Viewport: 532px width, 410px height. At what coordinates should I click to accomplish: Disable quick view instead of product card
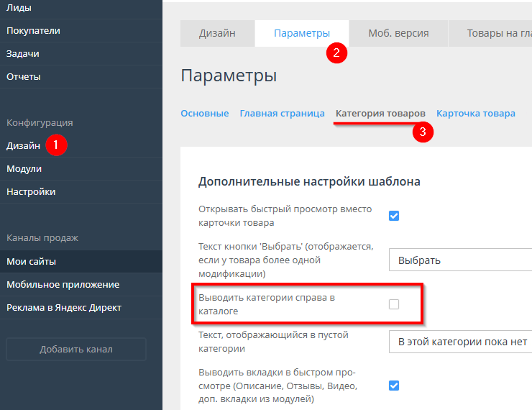pos(394,216)
